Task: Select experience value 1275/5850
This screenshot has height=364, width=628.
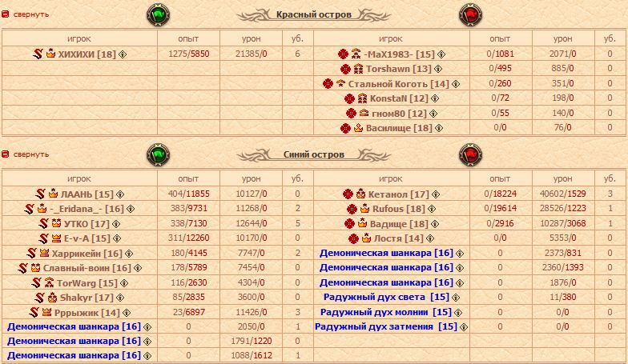Action: point(189,54)
